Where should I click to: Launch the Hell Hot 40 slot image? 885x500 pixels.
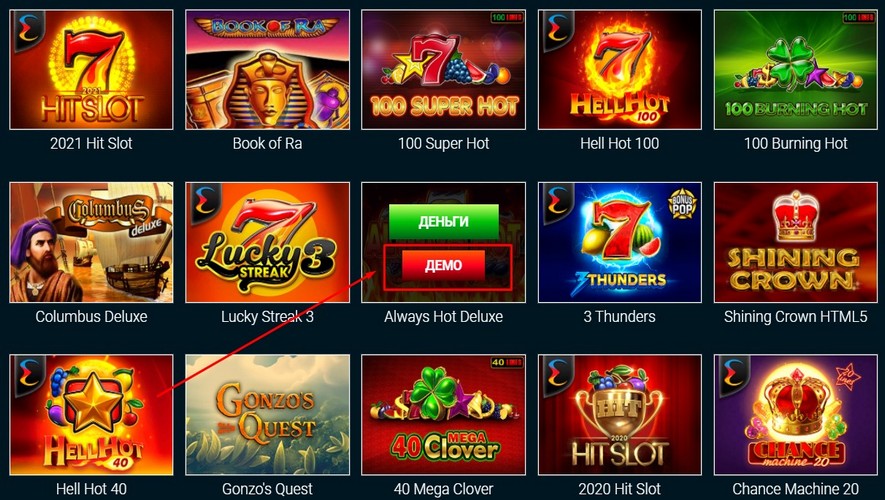(x=91, y=415)
